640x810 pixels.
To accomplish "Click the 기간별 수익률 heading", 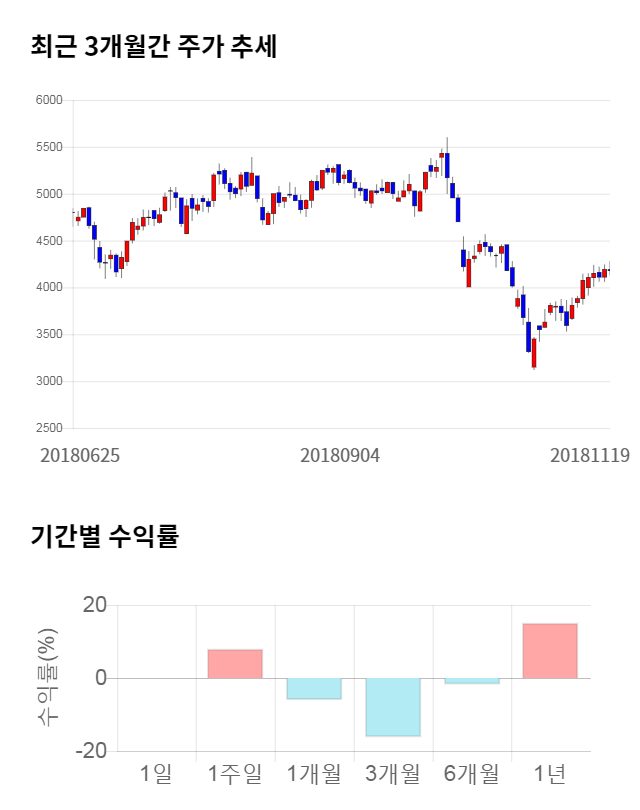I will pyautogui.click(x=104, y=536).
